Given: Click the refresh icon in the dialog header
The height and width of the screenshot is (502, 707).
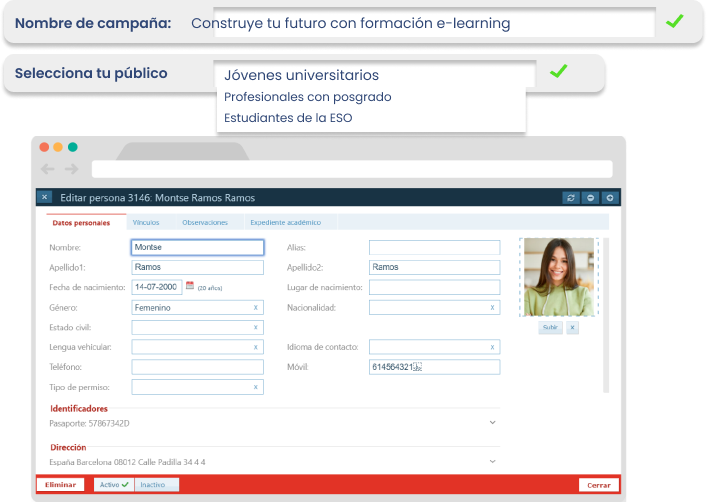Looking at the screenshot, I should pos(571,198).
